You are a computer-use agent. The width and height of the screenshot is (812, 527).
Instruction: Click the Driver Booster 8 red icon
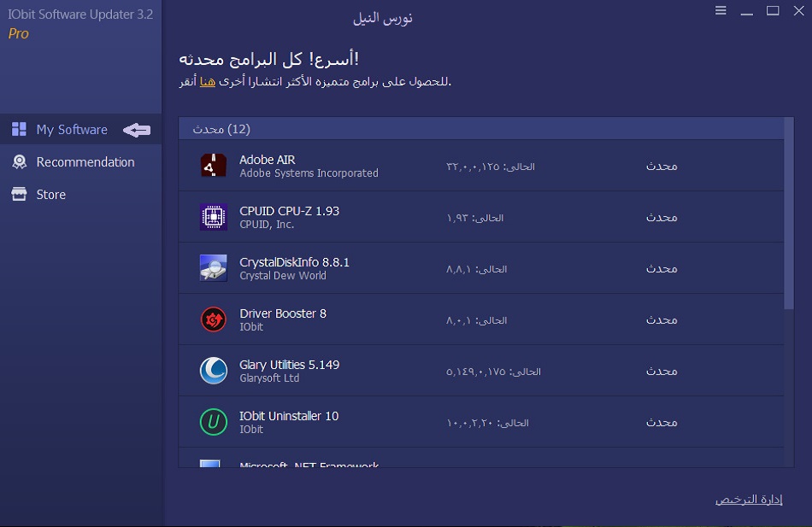click(x=213, y=319)
